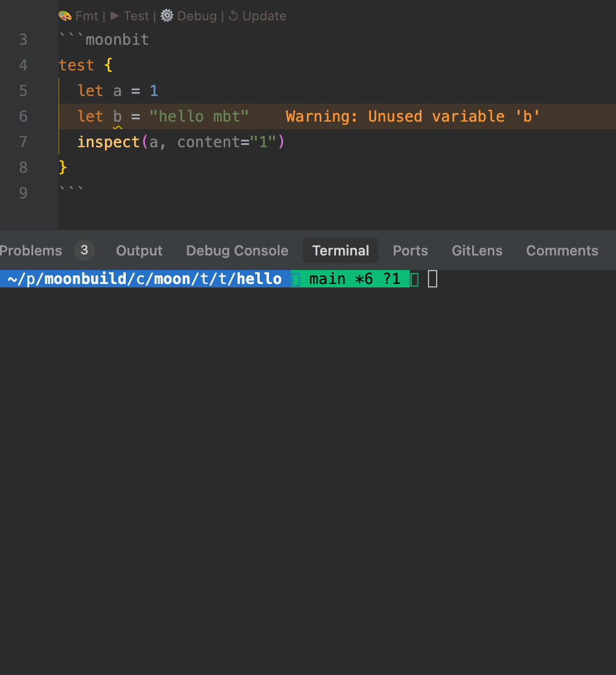Switch to the Ports tab

point(410,251)
